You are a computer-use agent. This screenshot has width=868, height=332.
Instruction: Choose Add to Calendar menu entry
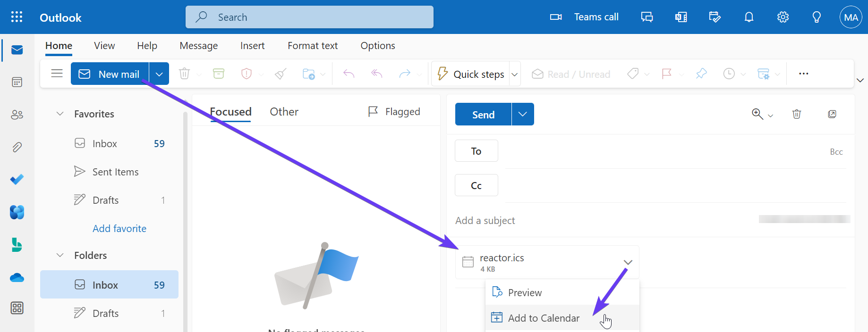click(x=562, y=318)
